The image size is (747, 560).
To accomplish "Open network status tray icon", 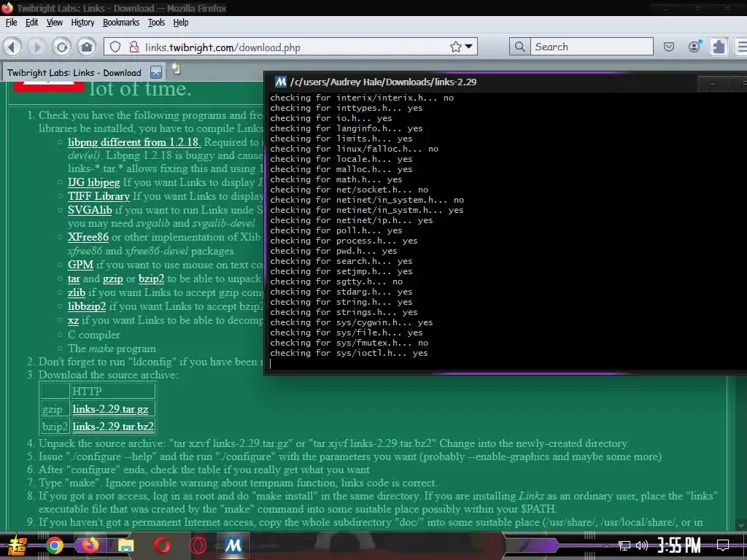I will [x=624, y=545].
